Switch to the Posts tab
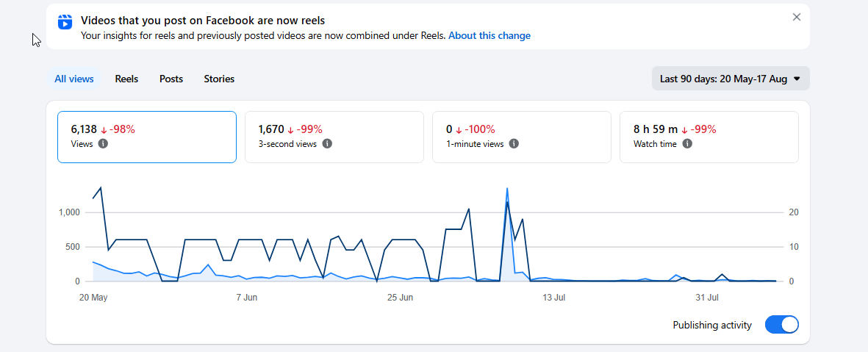This screenshot has width=868, height=352. (x=171, y=79)
